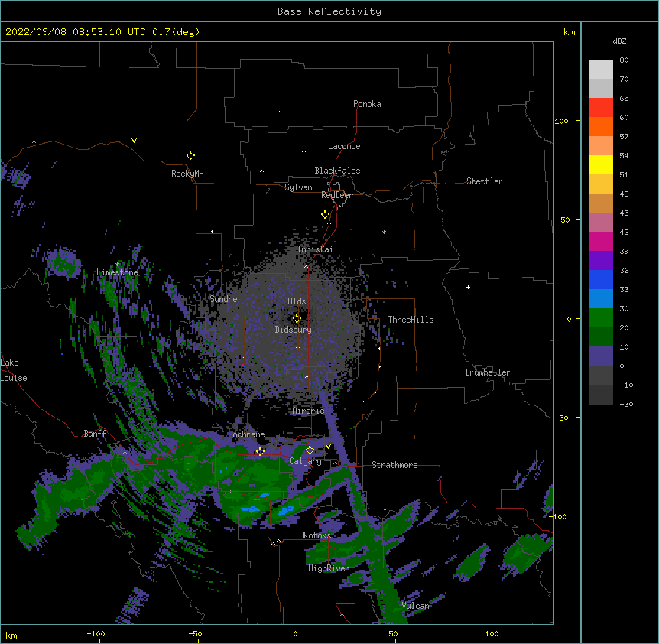Click the Sundre town label
This screenshot has width=659, height=644.
pos(223,299)
